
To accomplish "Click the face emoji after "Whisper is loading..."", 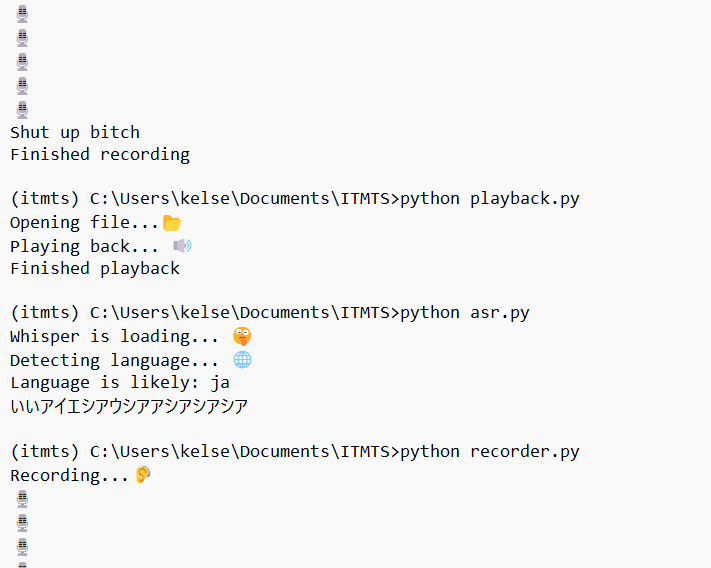I will [242, 336].
